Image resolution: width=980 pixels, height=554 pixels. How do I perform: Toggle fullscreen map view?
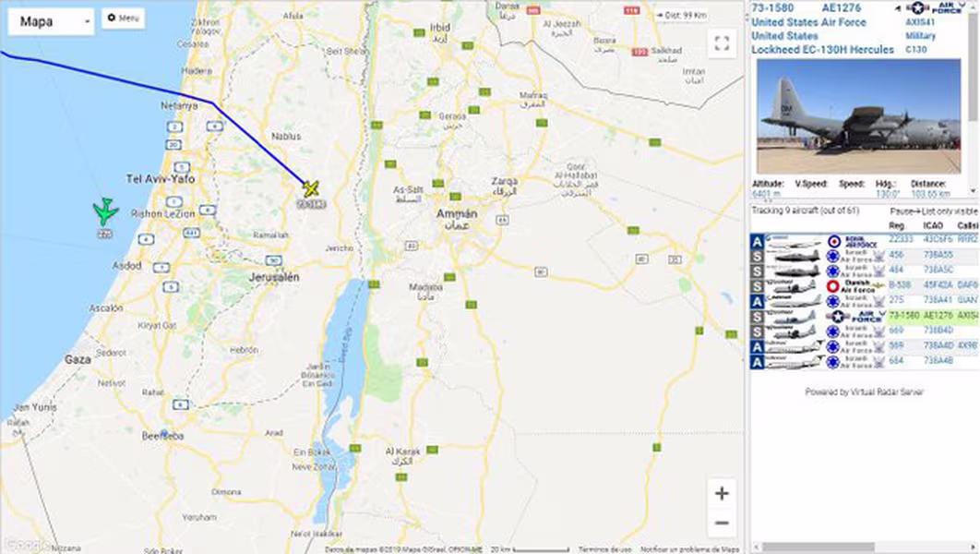click(x=722, y=43)
